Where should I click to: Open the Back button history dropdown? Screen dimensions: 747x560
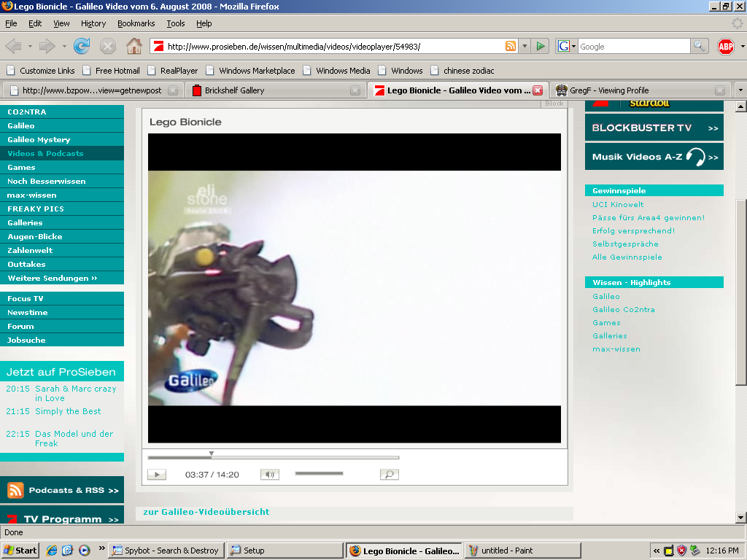tap(30, 46)
